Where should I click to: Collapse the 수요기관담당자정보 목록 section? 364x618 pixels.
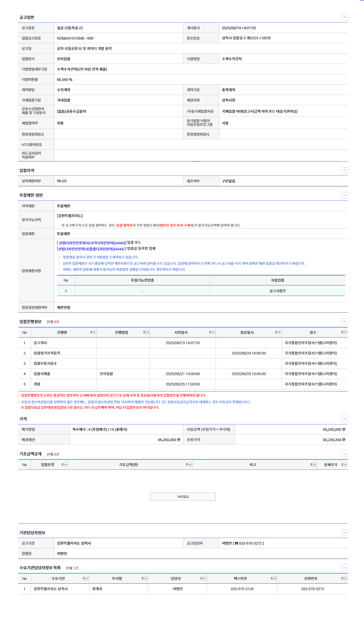tap(345, 568)
